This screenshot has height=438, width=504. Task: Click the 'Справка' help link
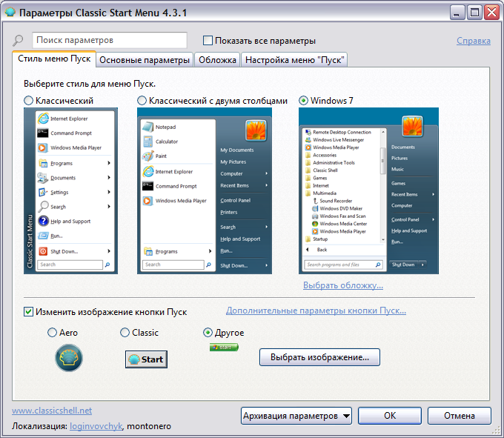[474, 41]
